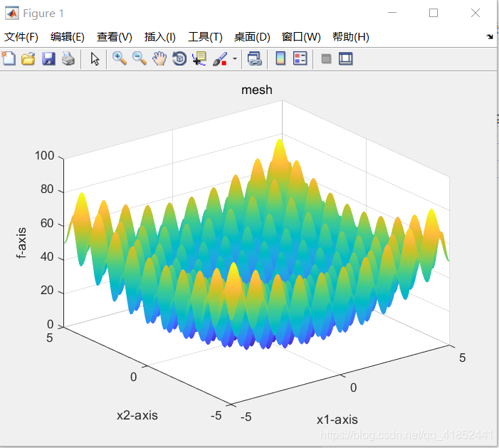Screen dimensions: 499x448
Task: Insert a Colorbar from the toolbar
Action: coord(280,58)
